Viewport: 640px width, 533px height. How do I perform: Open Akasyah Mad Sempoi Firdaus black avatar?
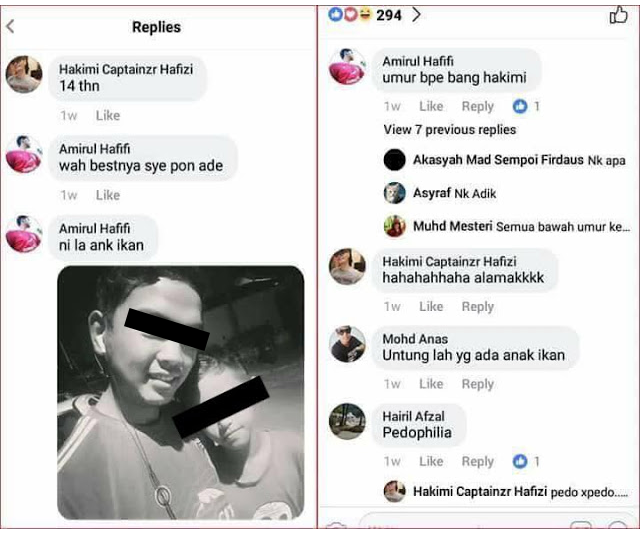(x=394, y=160)
